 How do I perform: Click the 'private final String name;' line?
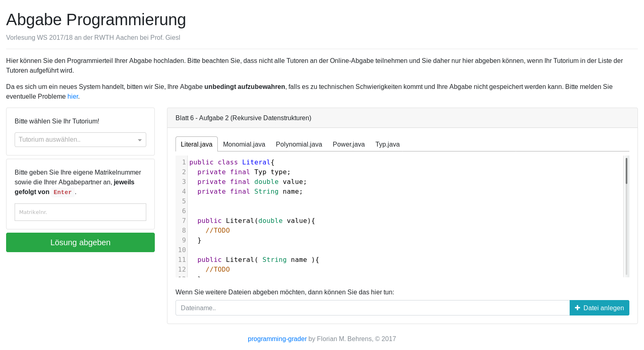tap(250, 191)
